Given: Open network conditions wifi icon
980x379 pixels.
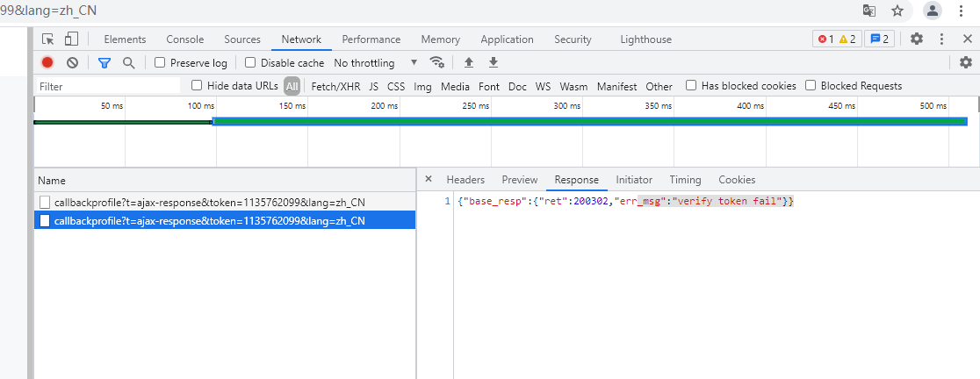Looking at the screenshot, I should 437,62.
